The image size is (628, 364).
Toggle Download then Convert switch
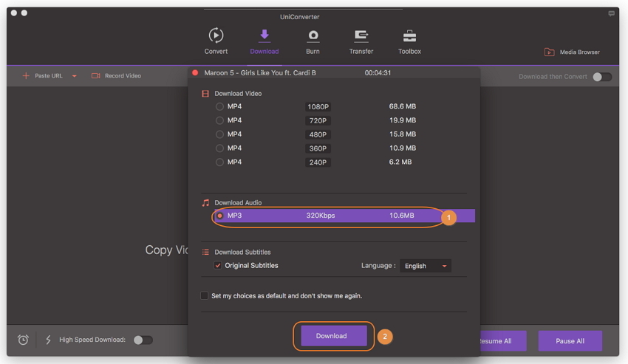[602, 77]
